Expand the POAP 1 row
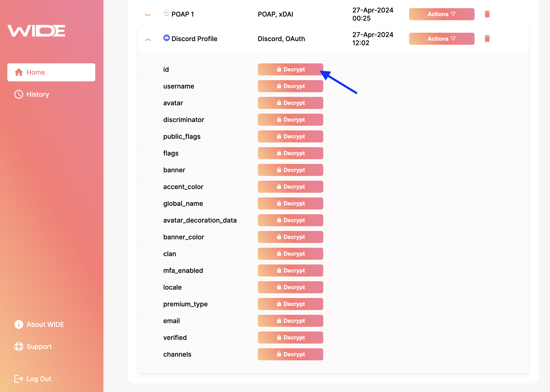 coord(148,15)
